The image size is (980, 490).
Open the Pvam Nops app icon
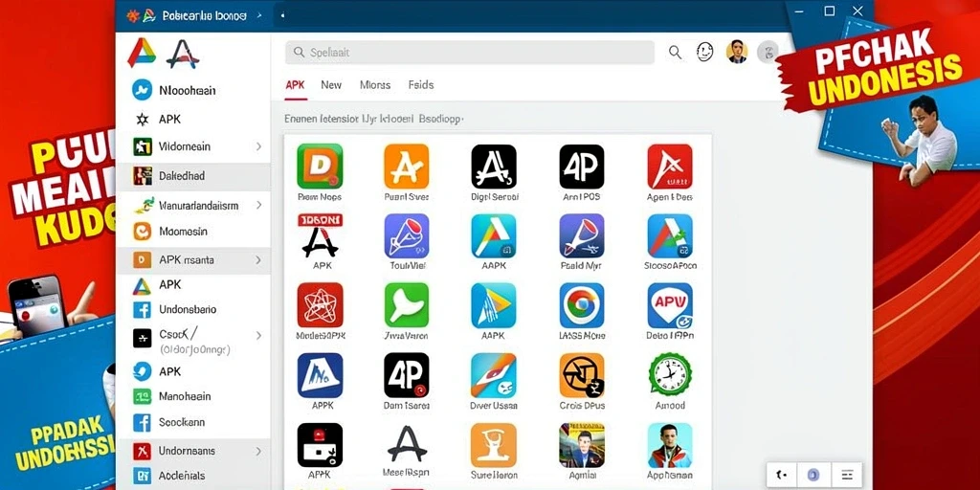click(x=320, y=167)
